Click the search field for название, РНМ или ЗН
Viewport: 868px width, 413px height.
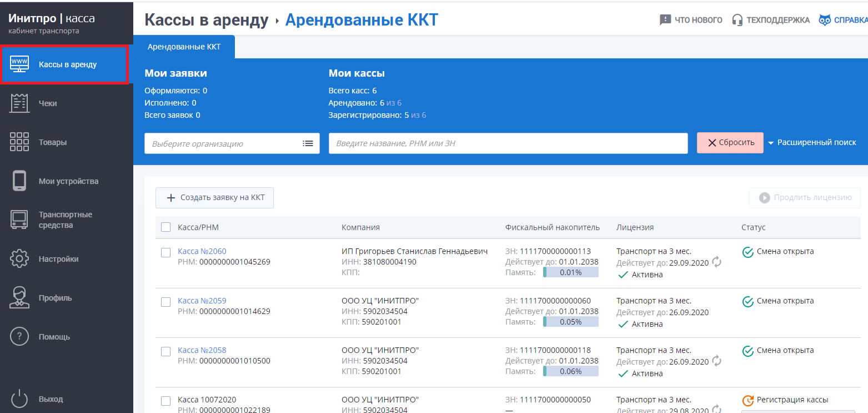click(508, 143)
